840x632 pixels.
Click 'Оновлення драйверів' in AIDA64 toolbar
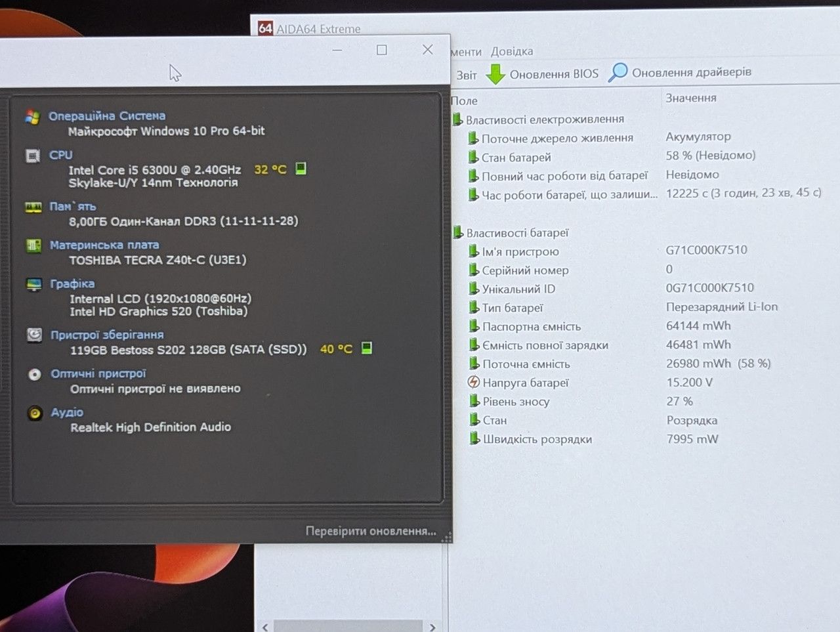tap(692, 72)
